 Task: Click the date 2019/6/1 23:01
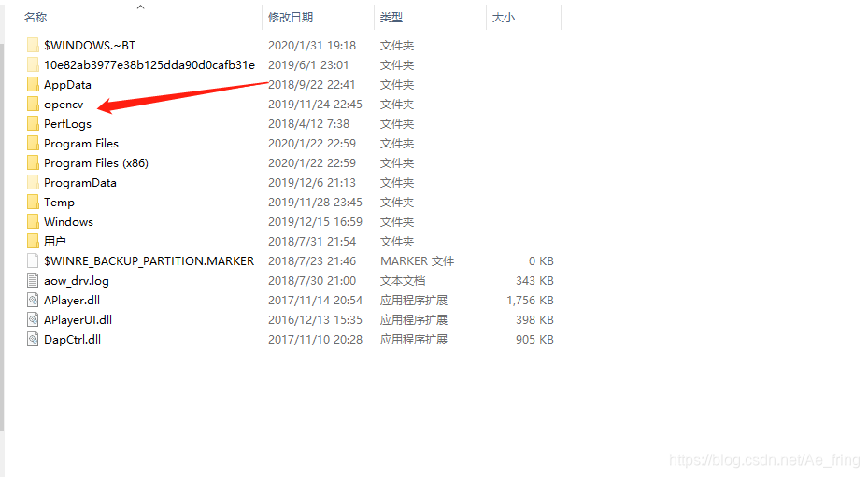coord(308,64)
